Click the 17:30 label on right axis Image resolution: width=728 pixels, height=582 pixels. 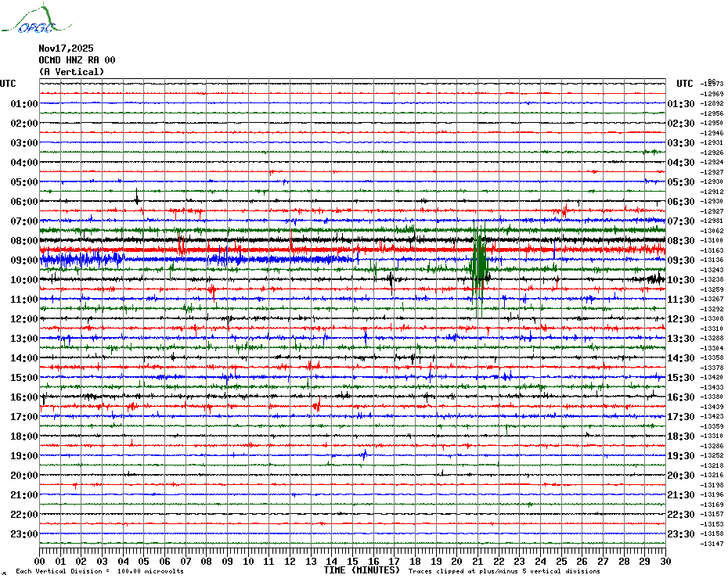coord(681,417)
